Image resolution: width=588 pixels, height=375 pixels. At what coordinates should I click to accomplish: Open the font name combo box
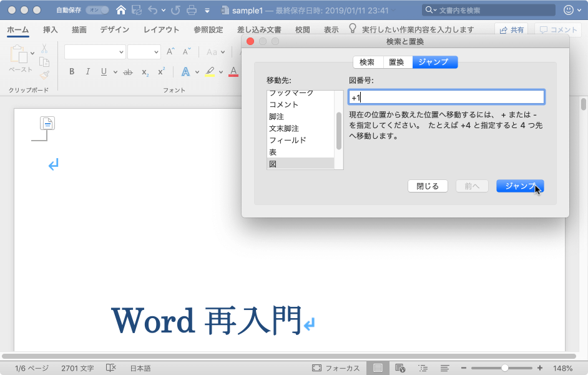click(95, 52)
